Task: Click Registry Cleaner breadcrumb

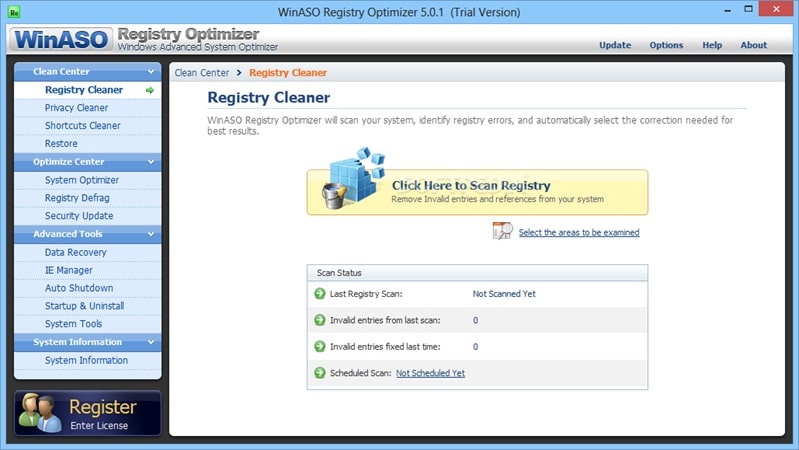Action: click(x=288, y=73)
